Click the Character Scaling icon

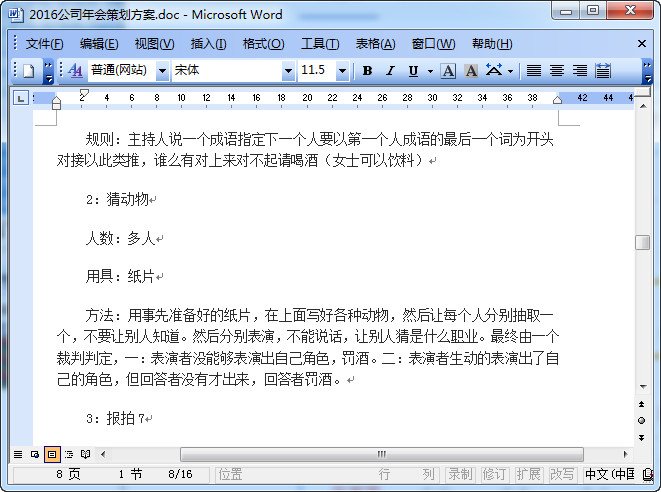click(x=494, y=70)
